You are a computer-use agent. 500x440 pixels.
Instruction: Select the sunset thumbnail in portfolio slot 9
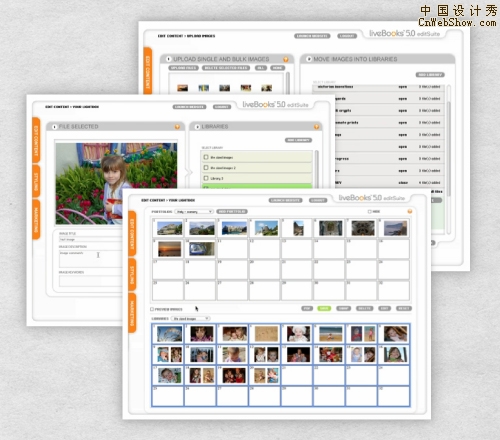pos(169,249)
